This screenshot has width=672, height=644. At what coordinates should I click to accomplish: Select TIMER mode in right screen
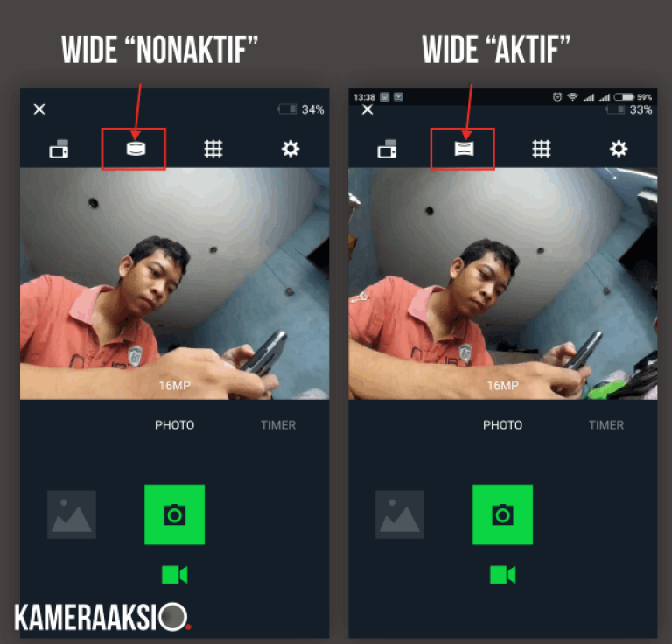(606, 425)
